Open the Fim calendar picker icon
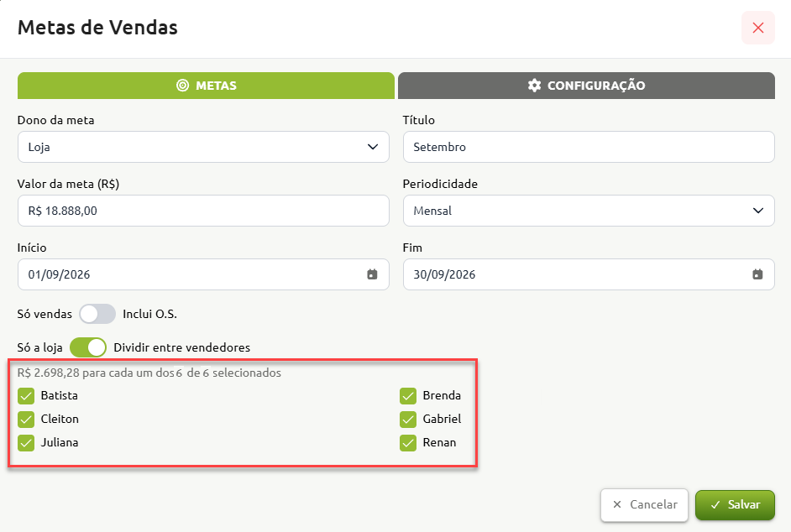Image resolution: width=791 pixels, height=532 pixels. (x=757, y=274)
